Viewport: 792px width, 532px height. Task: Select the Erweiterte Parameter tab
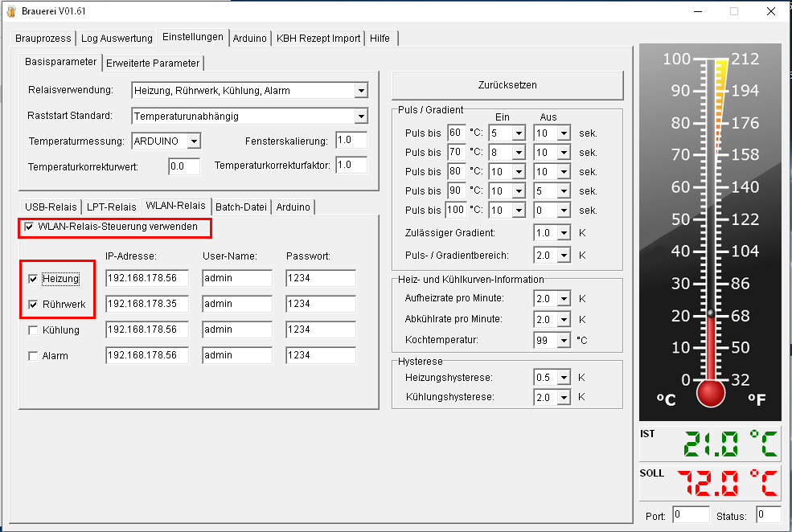click(153, 63)
